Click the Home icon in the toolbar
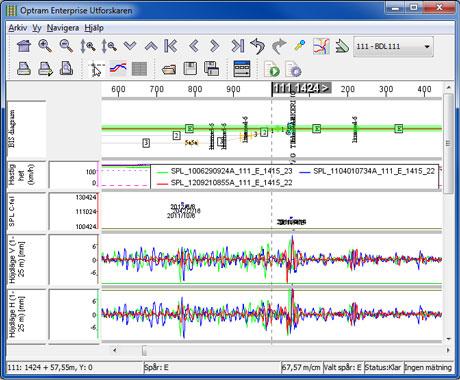Image resolution: width=460 pixels, height=380 pixels. pos(24,46)
